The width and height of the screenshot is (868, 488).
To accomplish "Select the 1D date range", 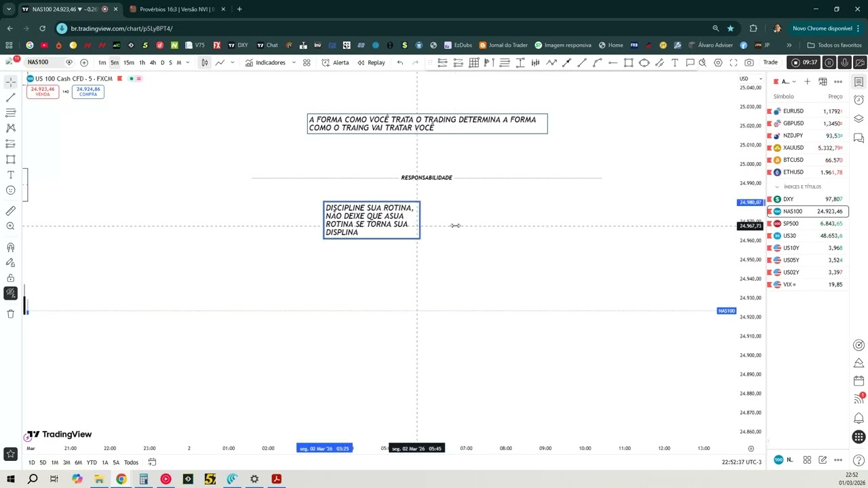I will (31, 462).
